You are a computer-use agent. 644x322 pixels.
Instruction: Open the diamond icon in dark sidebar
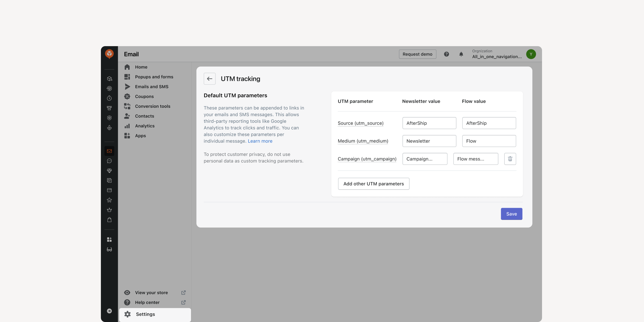click(x=109, y=171)
